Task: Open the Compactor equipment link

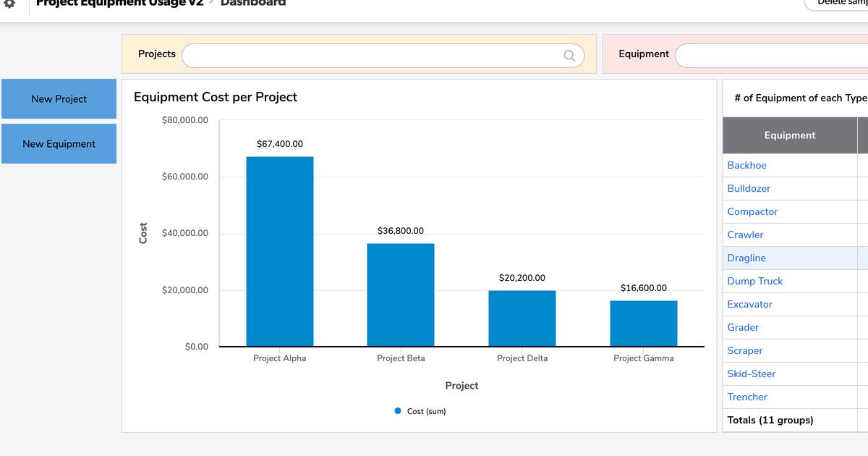Action: [x=752, y=212]
